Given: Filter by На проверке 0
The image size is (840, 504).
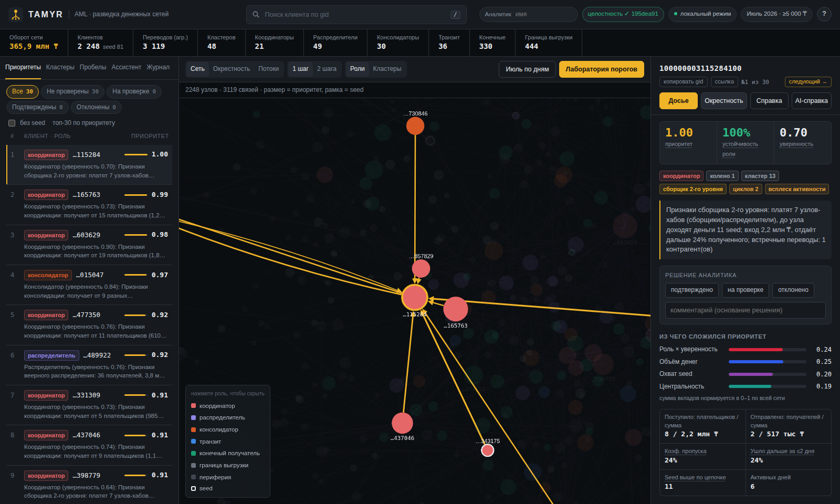Looking at the screenshot, I should (x=134, y=91).
